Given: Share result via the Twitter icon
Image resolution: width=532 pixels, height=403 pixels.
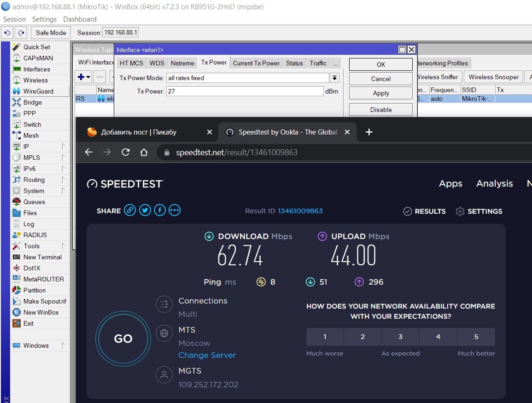Looking at the screenshot, I should [x=145, y=210].
